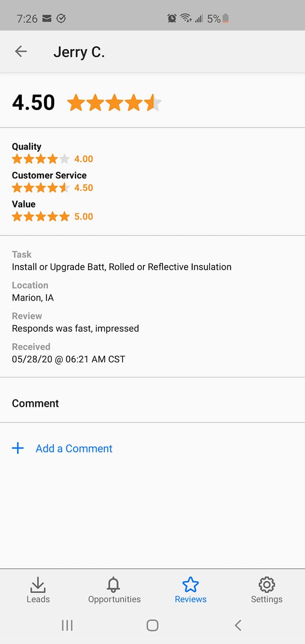Screen dimensions: 305x644
Task: Tap the alarm icon in status bar
Action: click(x=172, y=19)
